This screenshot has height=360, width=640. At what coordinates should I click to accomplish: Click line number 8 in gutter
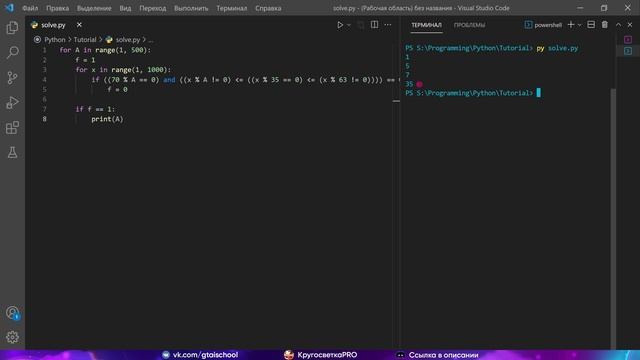[x=44, y=119]
